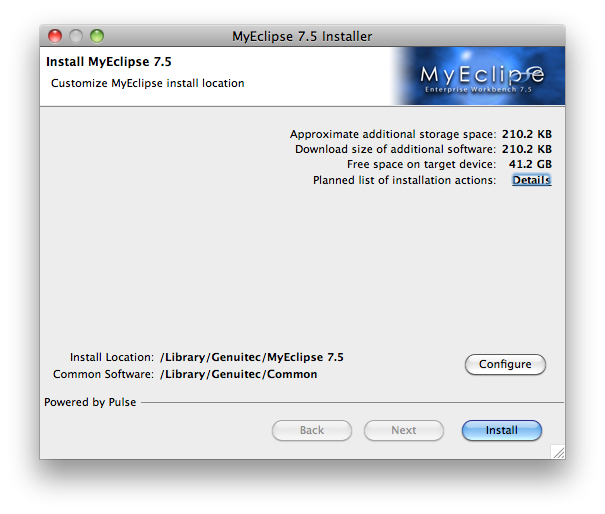Zoom the window using the green button
605x514 pixels.
[x=97, y=36]
